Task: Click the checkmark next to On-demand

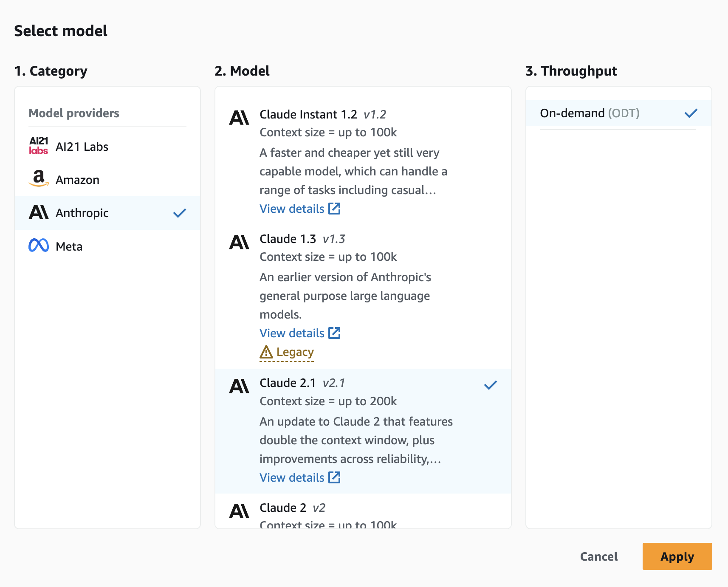Action: (691, 113)
